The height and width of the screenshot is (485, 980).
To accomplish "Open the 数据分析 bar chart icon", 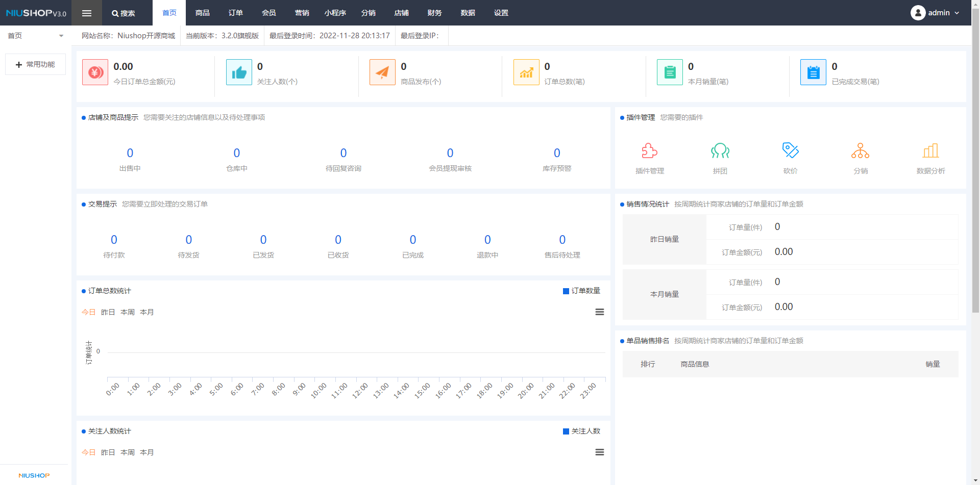I will [x=930, y=151].
